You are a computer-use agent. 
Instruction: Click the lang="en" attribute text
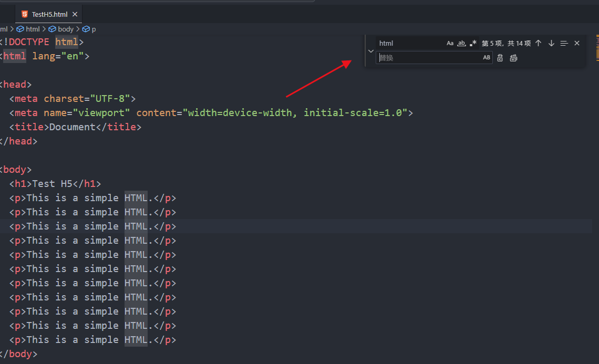click(58, 56)
